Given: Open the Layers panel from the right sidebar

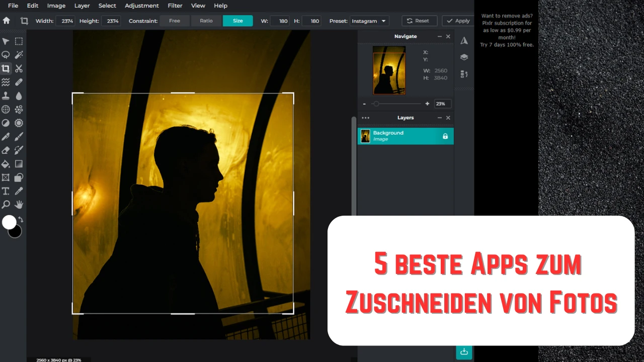Looking at the screenshot, I should point(464,57).
